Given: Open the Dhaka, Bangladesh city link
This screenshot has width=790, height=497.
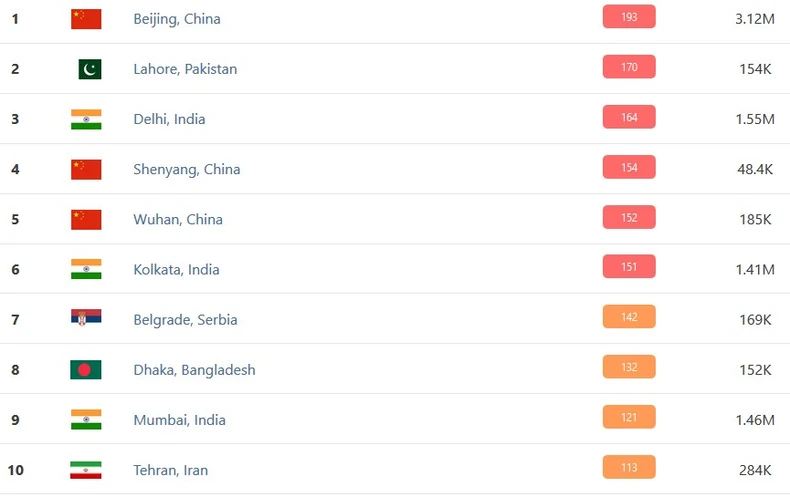Looking at the screenshot, I should tap(194, 370).
